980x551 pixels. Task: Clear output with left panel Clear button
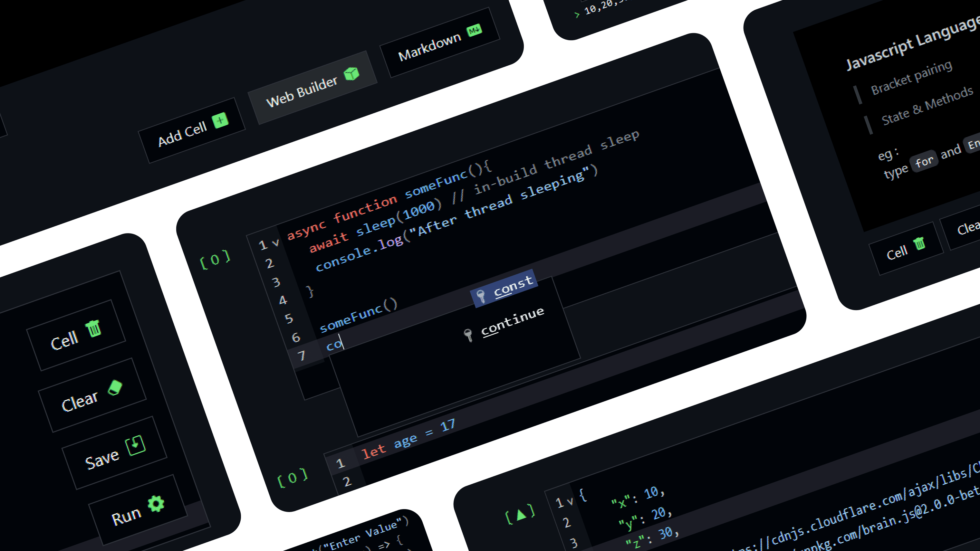(x=92, y=395)
